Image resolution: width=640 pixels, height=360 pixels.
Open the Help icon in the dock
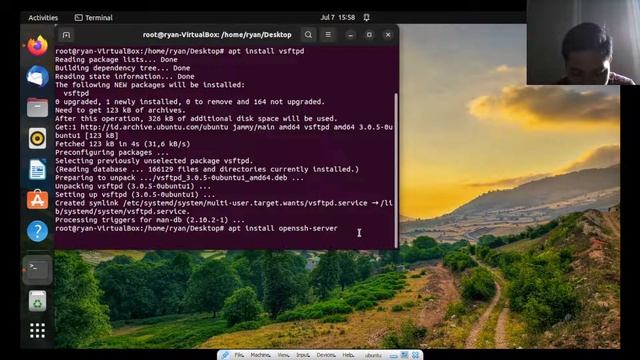pyautogui.click(x=37, y=231)
